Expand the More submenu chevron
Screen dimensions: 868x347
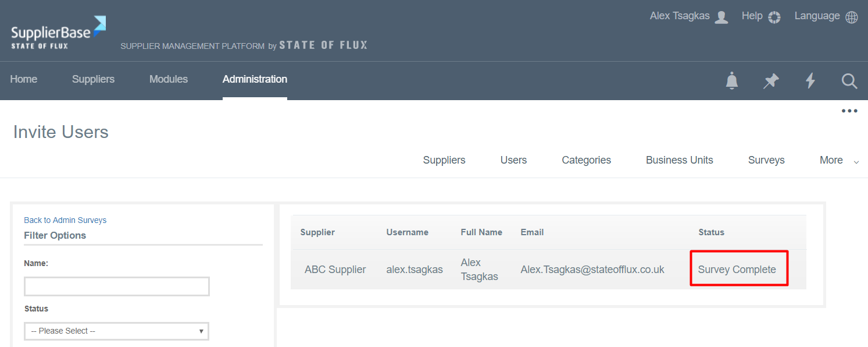pyautogui.click(x=856, y=162)
